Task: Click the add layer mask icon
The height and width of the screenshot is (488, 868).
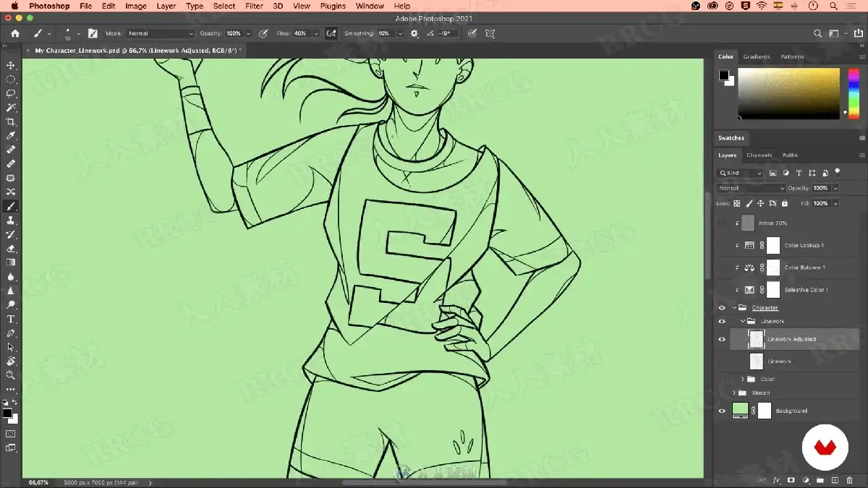Action: (791, 480)
